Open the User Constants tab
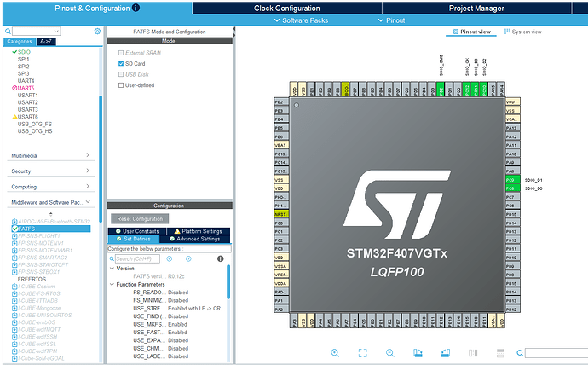This screenshot has width=588, height=365. click(x=137, y=231)
